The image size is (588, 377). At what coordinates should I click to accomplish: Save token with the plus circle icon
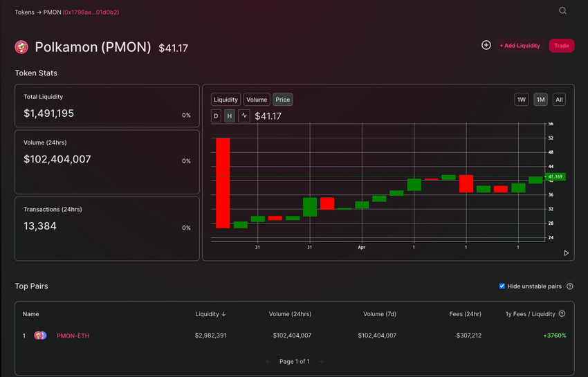coord(486,45)
